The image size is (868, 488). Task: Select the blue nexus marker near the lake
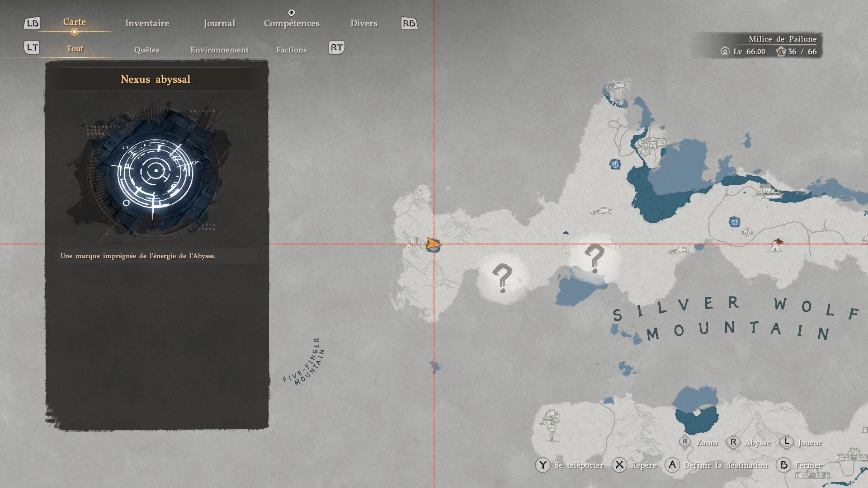615,164
